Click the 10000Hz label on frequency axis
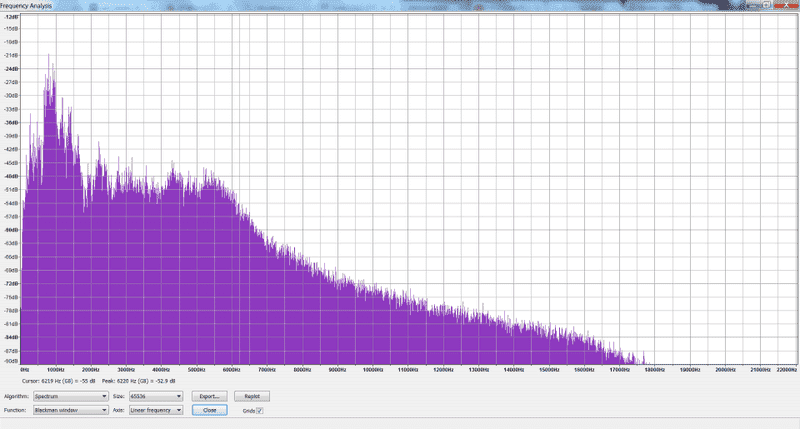The height and width of the screenshot is (429, 800). tap(373, 370)
